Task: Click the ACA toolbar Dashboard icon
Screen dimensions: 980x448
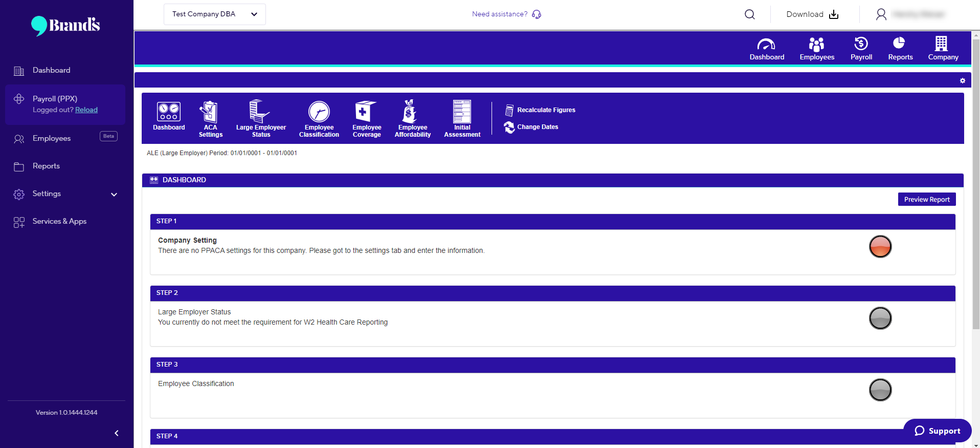Action: point(169,111)
